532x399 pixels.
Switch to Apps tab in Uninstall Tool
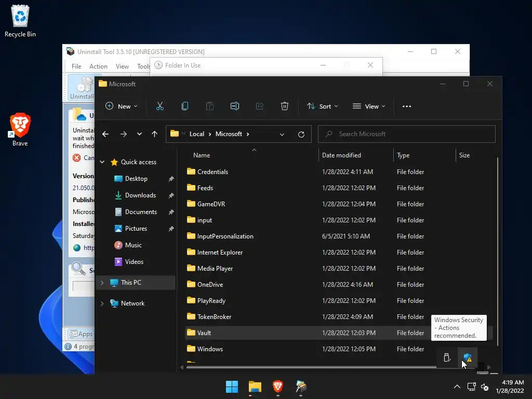pyautogui.click(x=81, y=334)
